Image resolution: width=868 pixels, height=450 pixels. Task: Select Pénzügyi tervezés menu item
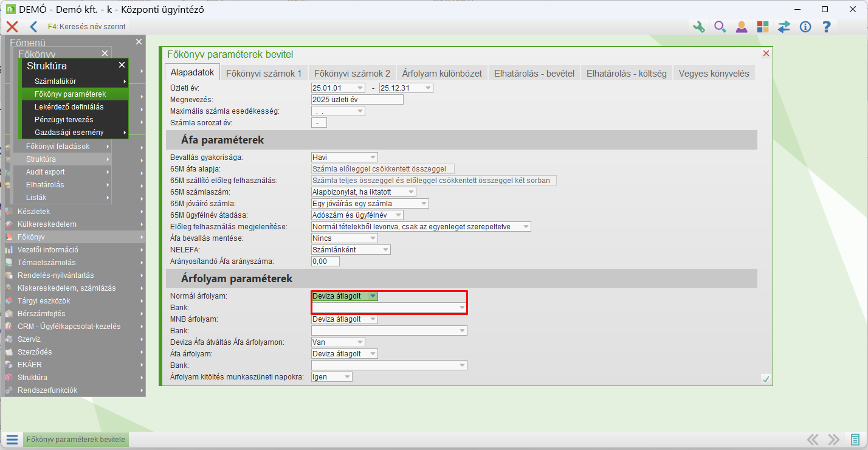[76, 119]
